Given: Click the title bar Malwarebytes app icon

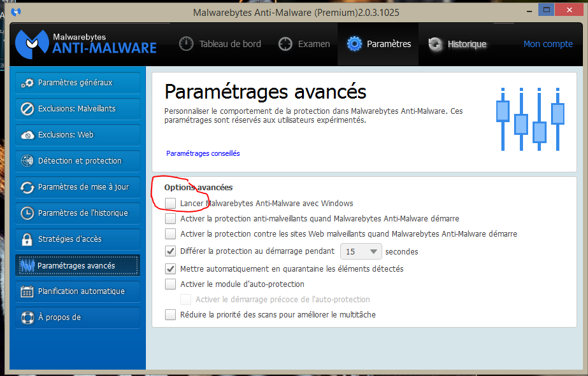Looking at the screenshot, I should 16,12.
